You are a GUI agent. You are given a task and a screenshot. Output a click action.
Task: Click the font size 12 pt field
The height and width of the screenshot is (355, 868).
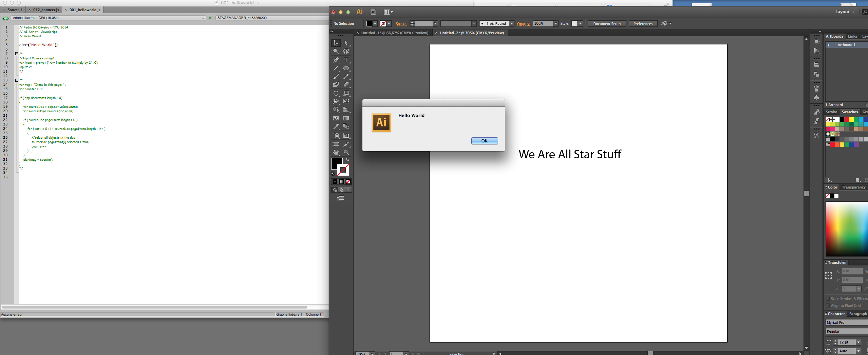coord(847,342)
